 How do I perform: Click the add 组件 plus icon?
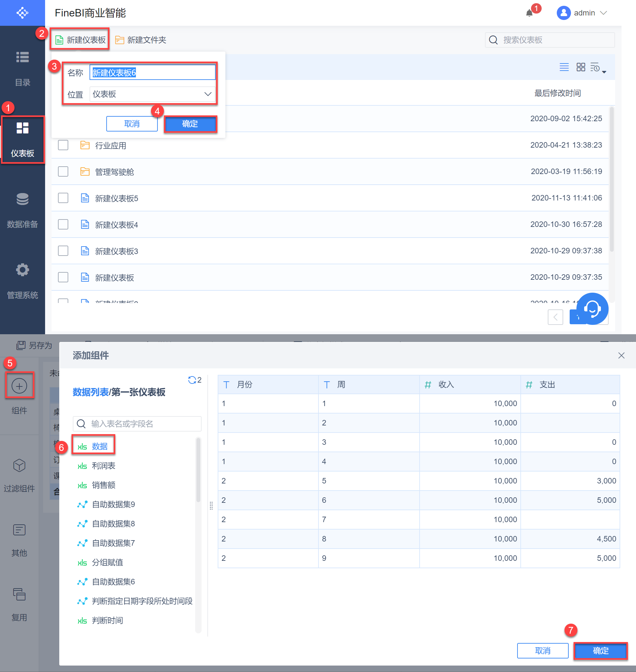(19, 386)
